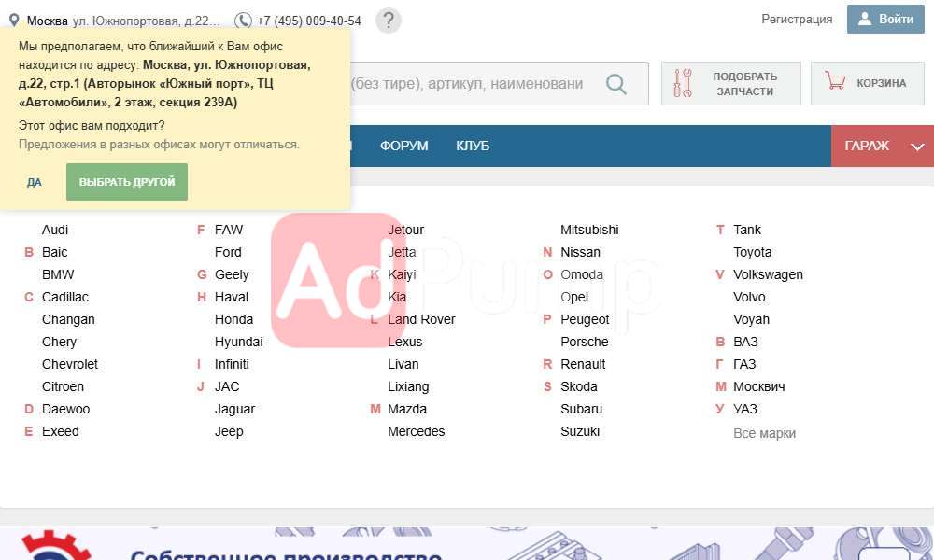This screenshot has width=934, height=560.
Task: Select the Volkswagen brand
Action: click(768, 275)
